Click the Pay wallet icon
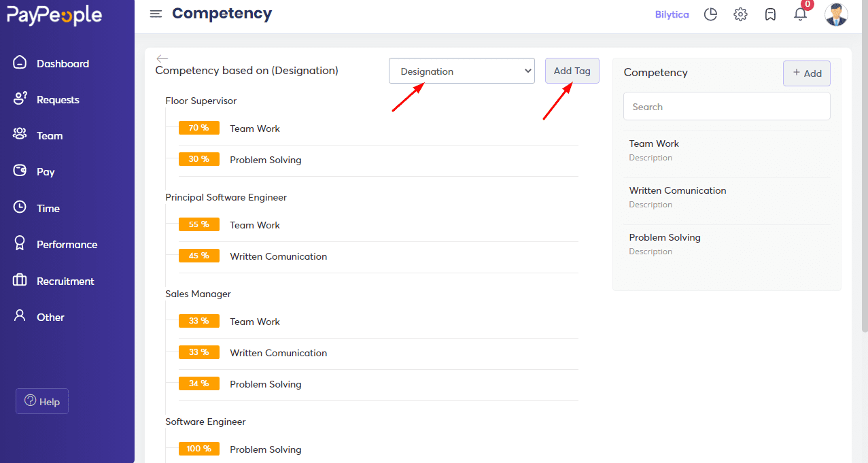The image size is (868, 463). (x=20, y=171)
